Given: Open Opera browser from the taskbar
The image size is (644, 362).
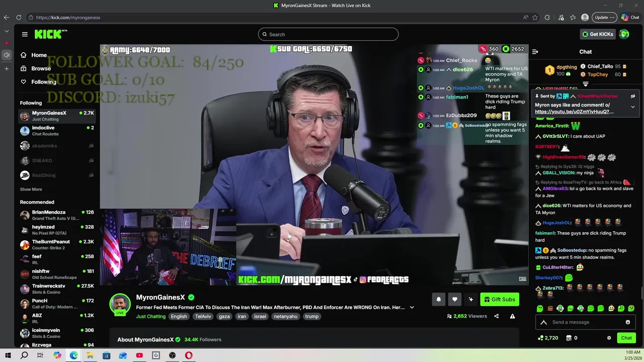Looking at the screenshot, I should click(x=189, y=355).
